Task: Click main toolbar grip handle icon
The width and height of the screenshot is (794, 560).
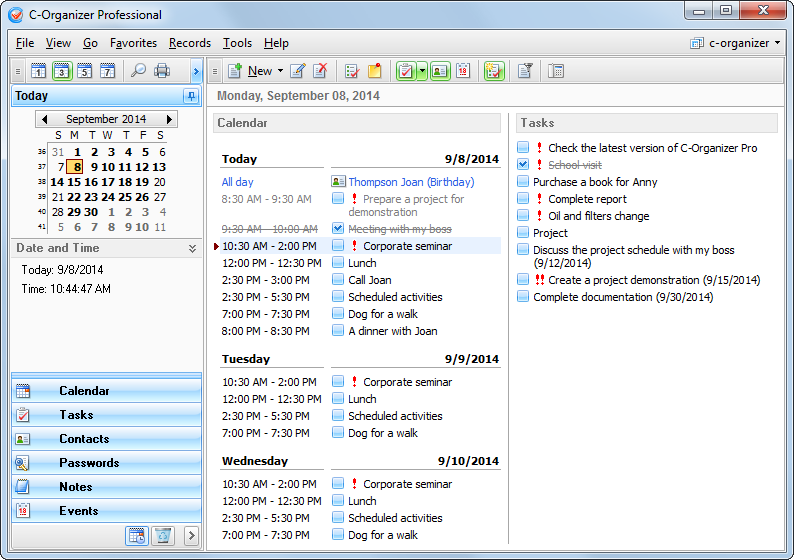Action: coord(215,71)
